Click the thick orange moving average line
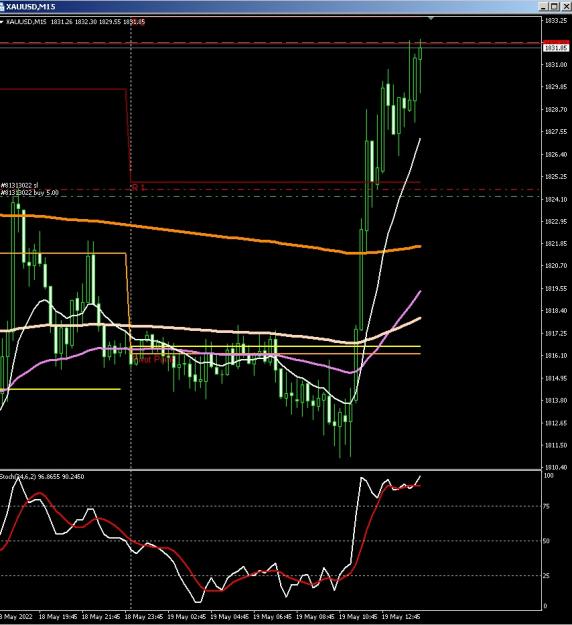Viewport: 572px width, 625px height. [239, 238]
